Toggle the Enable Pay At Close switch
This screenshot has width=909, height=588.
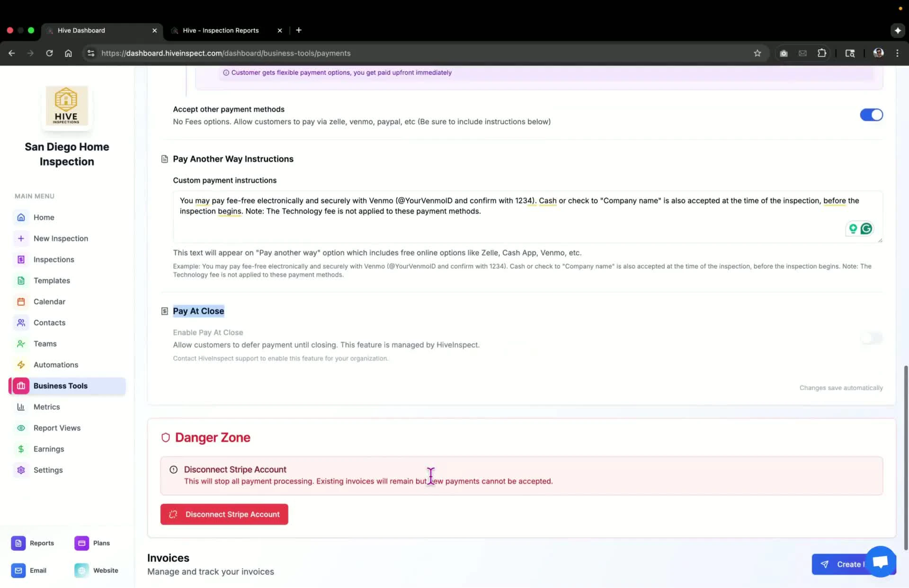click(871, 339)
